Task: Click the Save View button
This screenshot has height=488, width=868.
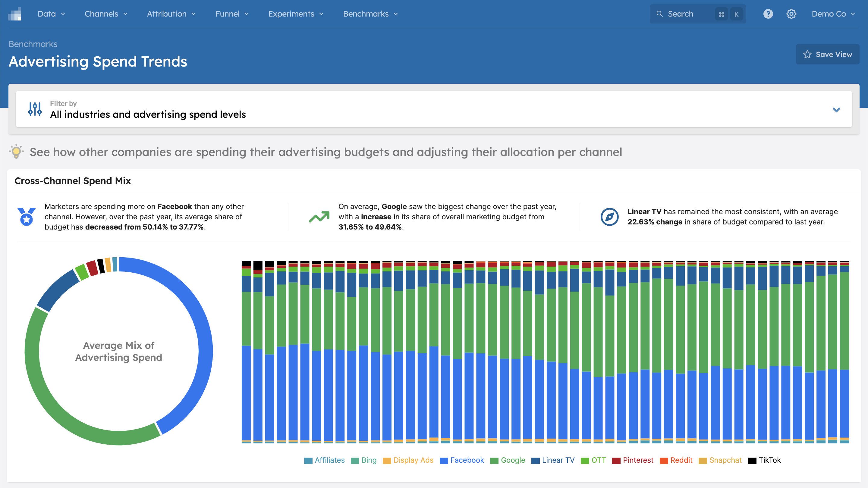Action: pyautogui.click(x=827, y=54)
